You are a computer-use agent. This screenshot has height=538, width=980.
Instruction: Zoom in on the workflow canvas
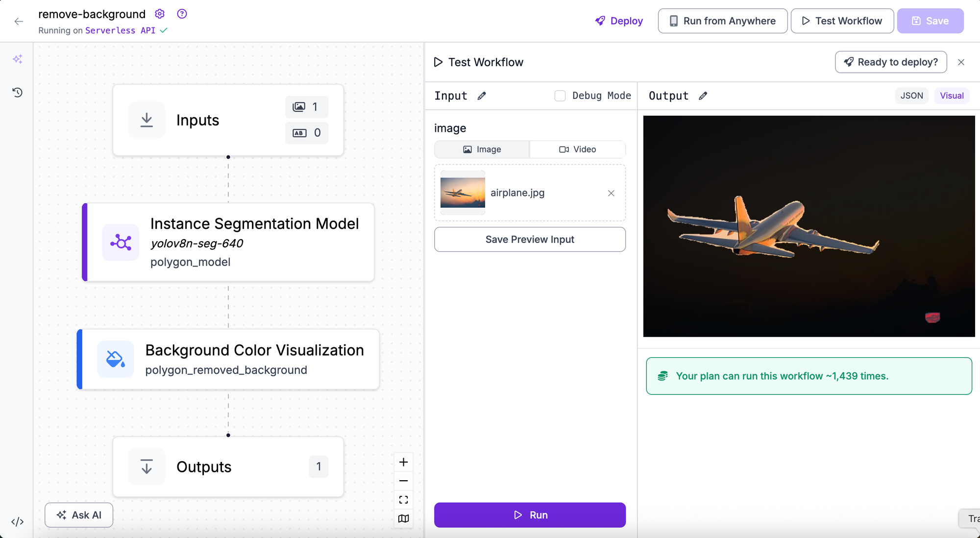point(403,462)
